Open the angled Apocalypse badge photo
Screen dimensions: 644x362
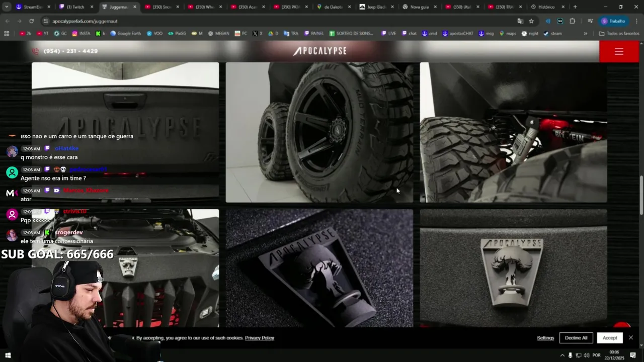pyautogui.click(x=319, y=268)
